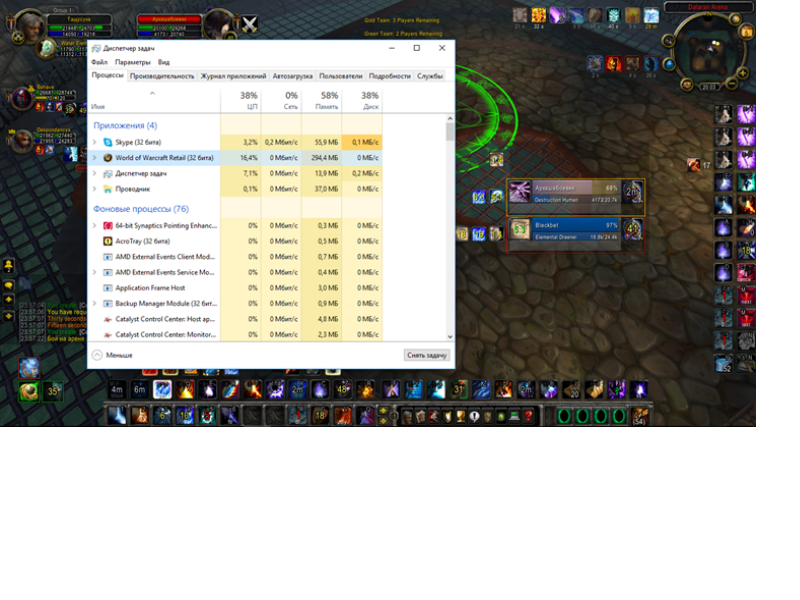
Task: Open the Автозагрузка tab
Action: (292, 76)
